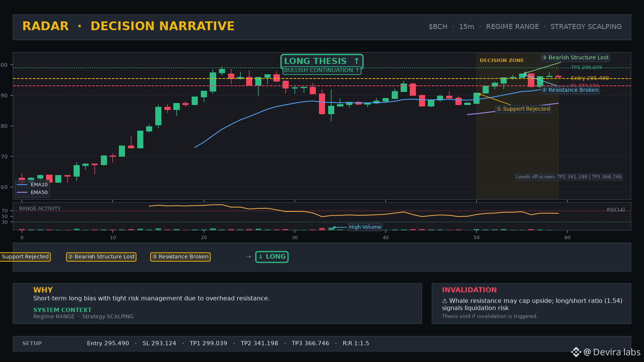The width and height of the screenshot is (644, 362).
Task: Click the EMA50 legend label
Action: coord(39,192)
